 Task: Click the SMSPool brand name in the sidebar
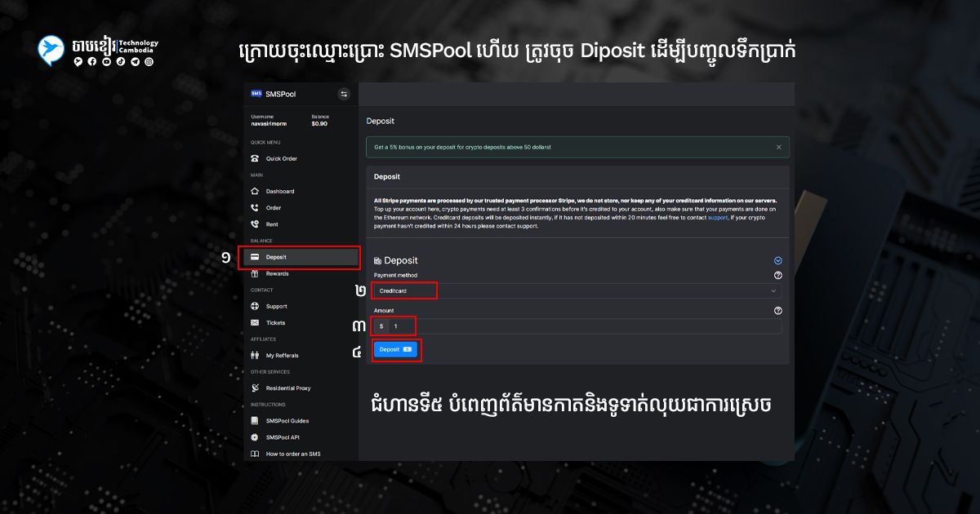pos(281,94)
